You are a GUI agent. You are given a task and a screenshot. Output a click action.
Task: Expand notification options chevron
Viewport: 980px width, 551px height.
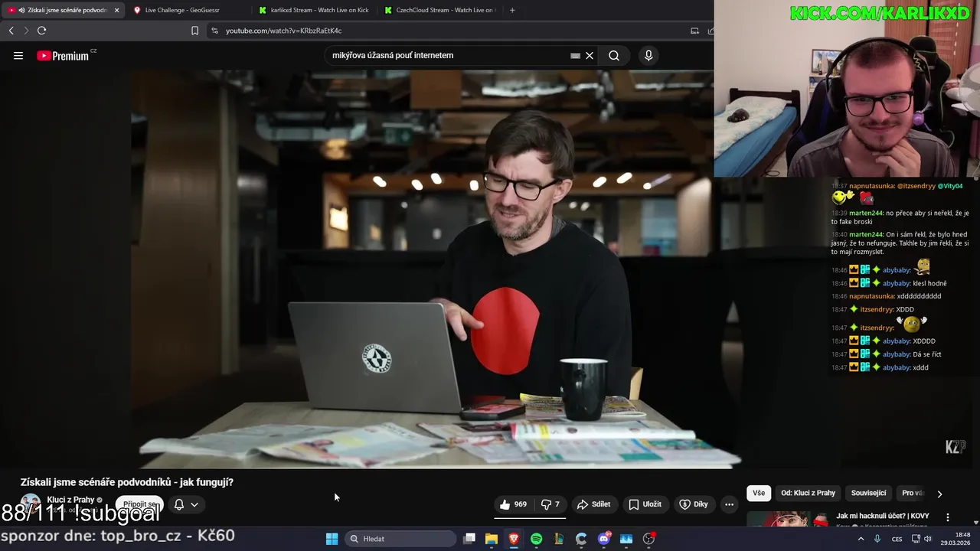pos(194,504)
